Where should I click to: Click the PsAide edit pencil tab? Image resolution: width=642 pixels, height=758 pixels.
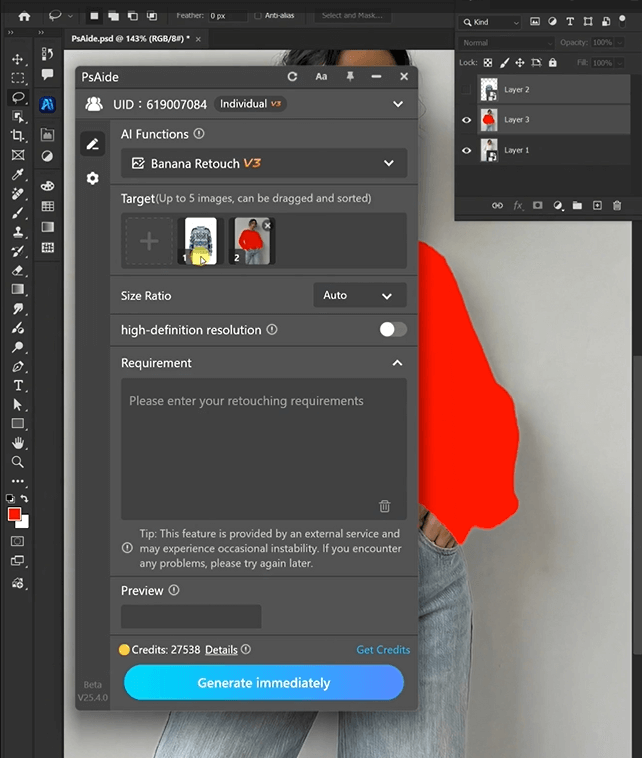point(92,144)
